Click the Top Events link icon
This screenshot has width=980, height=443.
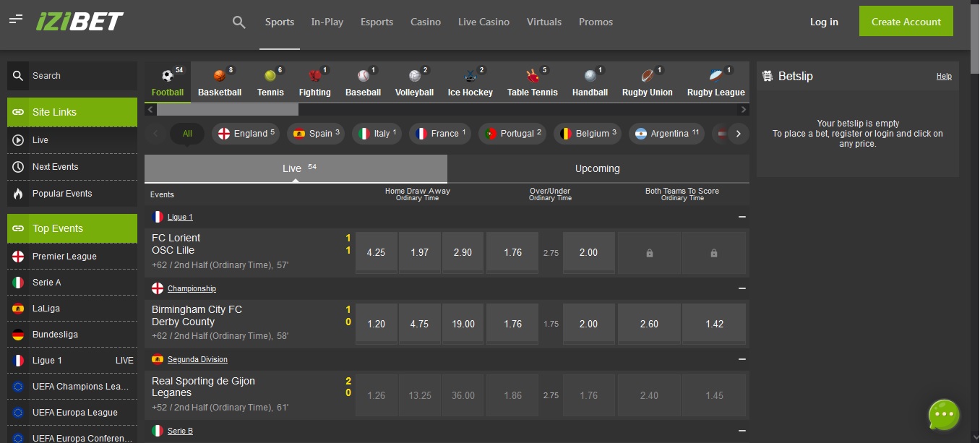click(x=18, y=228)
